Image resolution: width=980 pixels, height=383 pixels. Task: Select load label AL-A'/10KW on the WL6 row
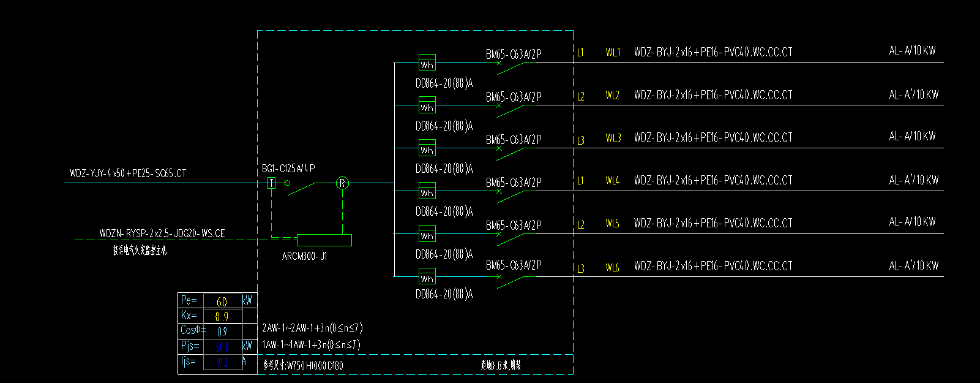coord(914,265)
